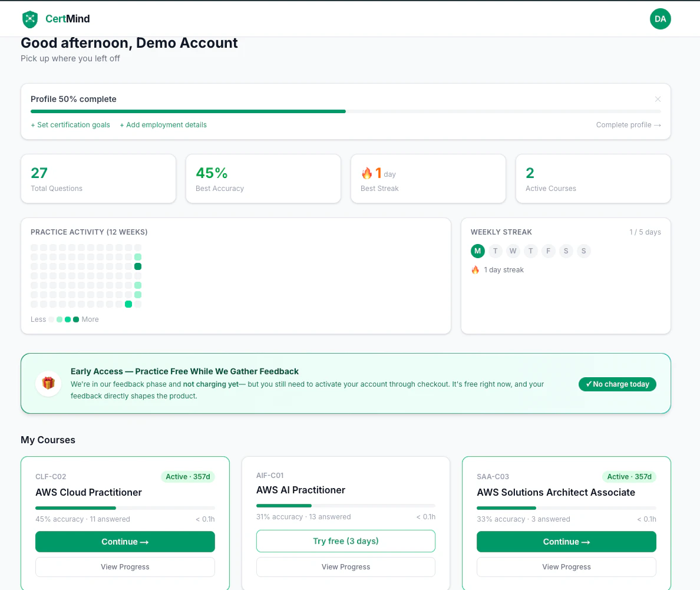This screenshot has height=590, width=700.
Task: Dismiss the profile completion card
Action: click(x=658, y=99)
